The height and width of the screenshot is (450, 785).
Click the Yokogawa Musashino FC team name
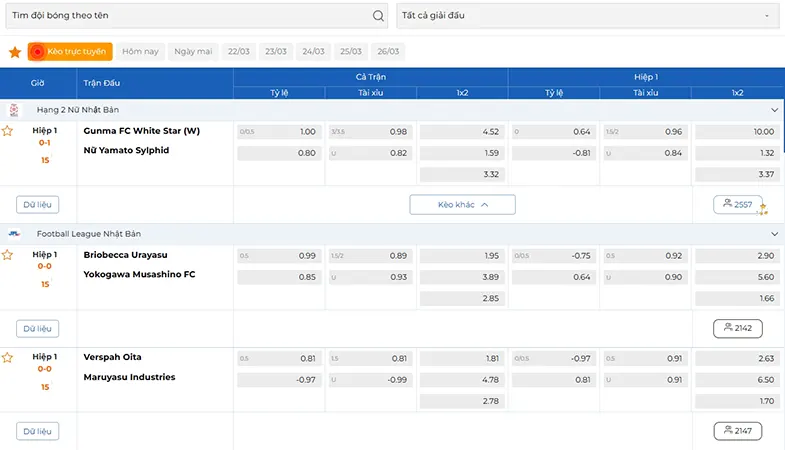[139, 274]
